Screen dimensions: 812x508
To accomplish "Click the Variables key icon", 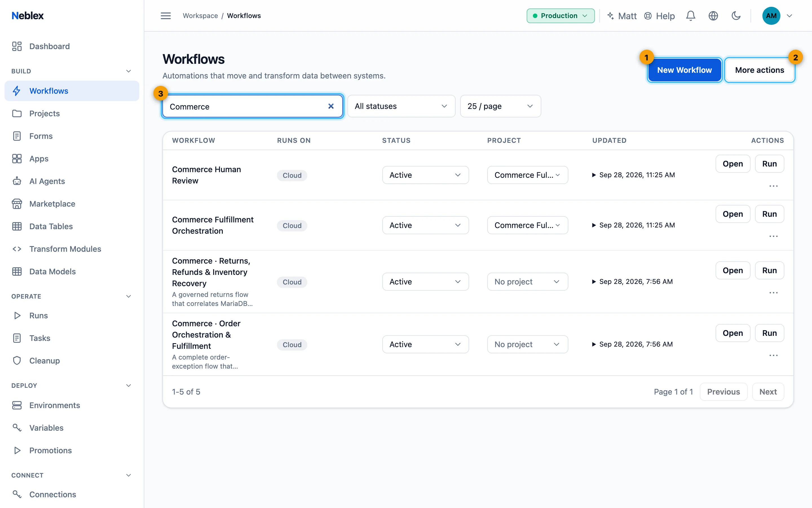I will coord(17,428).
